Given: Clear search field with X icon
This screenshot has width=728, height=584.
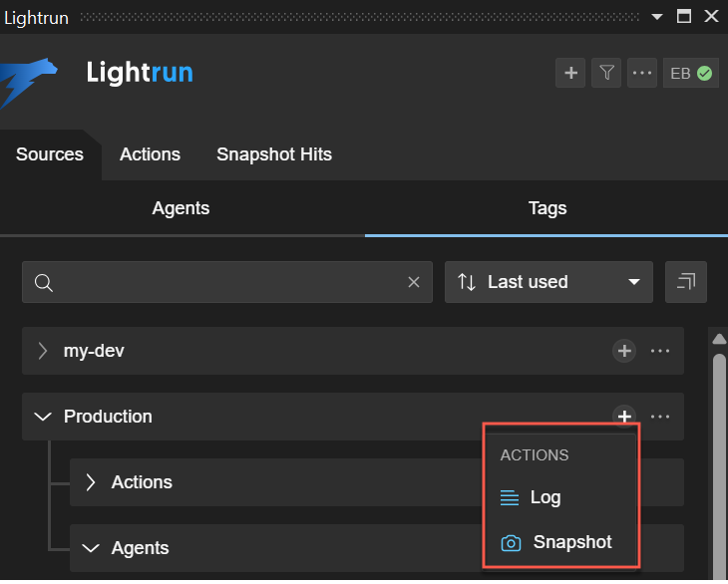Looking at the screenshot, I should click(414, 282).
